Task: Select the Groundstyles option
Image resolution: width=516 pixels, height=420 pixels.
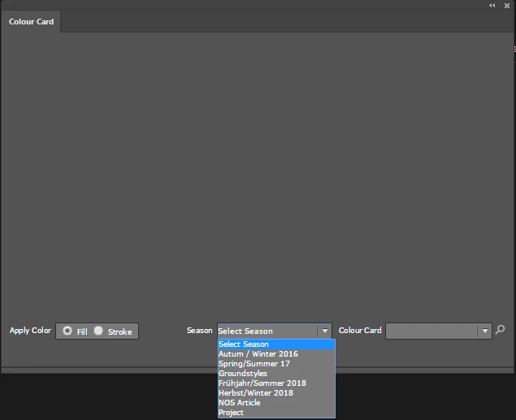Action: (x=276, y=374)
